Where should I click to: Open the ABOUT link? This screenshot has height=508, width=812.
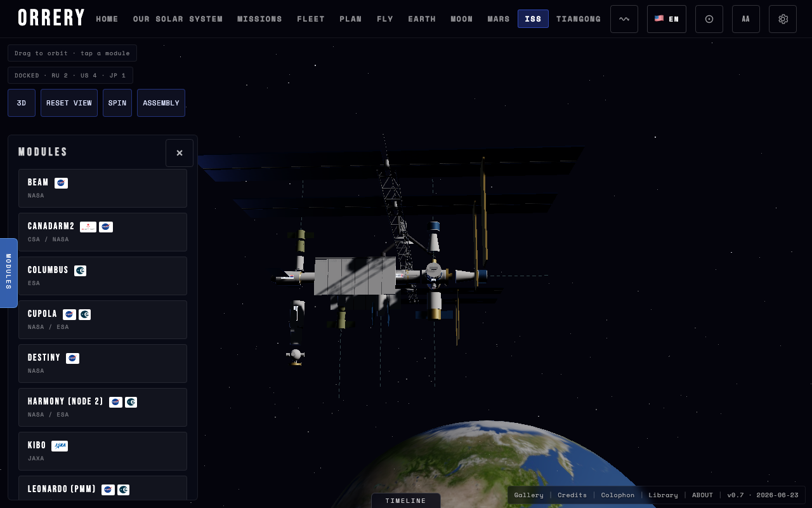click(702, 495)
